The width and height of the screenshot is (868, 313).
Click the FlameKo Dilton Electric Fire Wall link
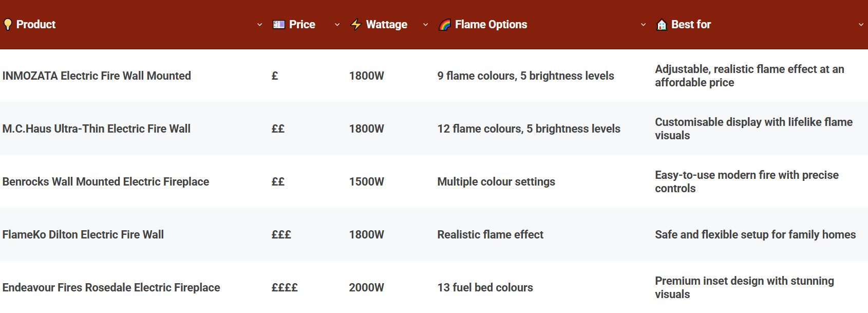pyautogui.click(x=83, y=234)
